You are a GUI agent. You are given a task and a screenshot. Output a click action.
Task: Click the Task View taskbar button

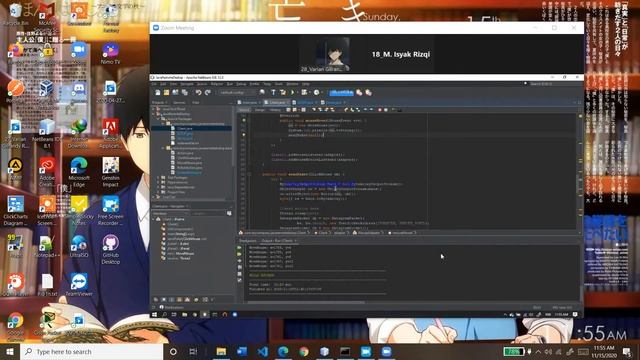[x=193, y=351]
